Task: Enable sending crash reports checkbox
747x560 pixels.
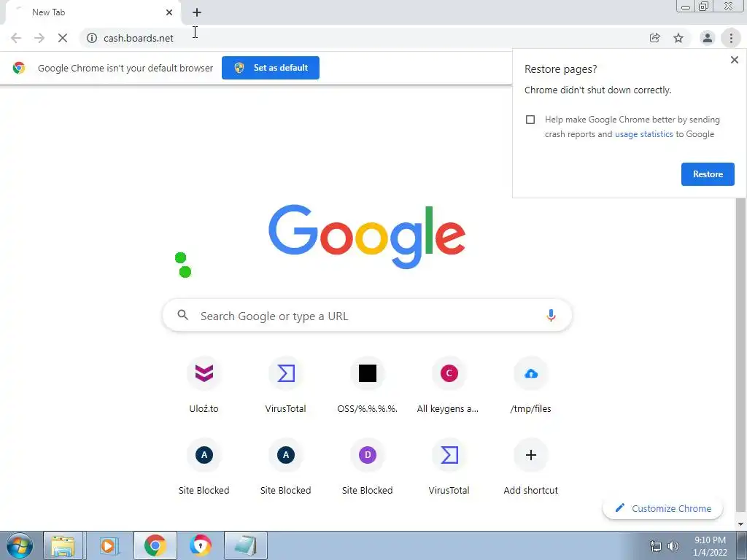Action: [x=530, y=120]
